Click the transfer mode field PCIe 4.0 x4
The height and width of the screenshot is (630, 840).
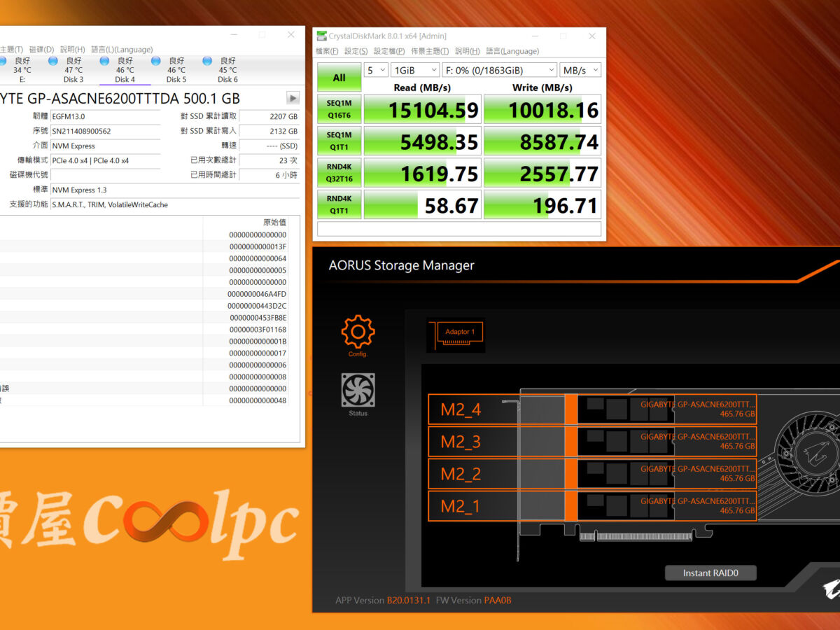(105, 160)
